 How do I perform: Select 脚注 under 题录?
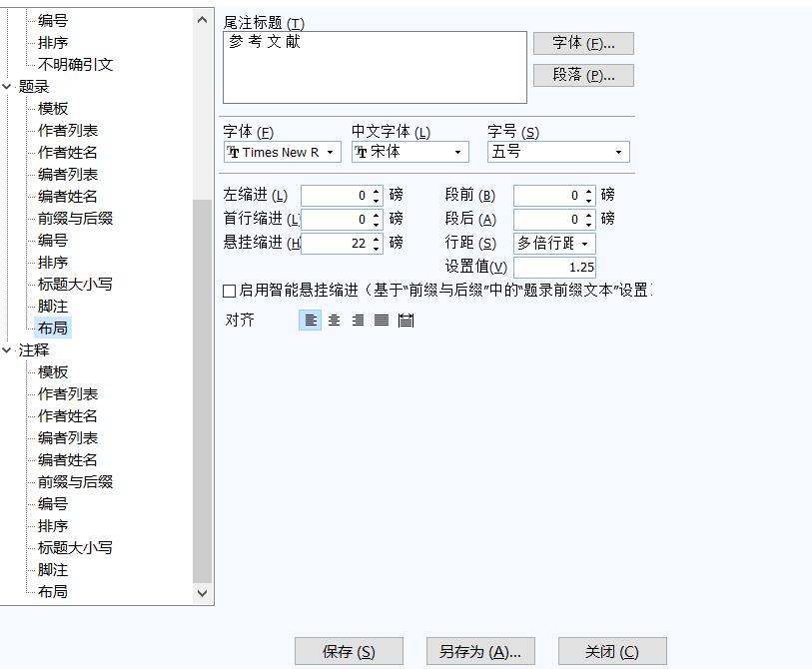(x=53, y=306)
